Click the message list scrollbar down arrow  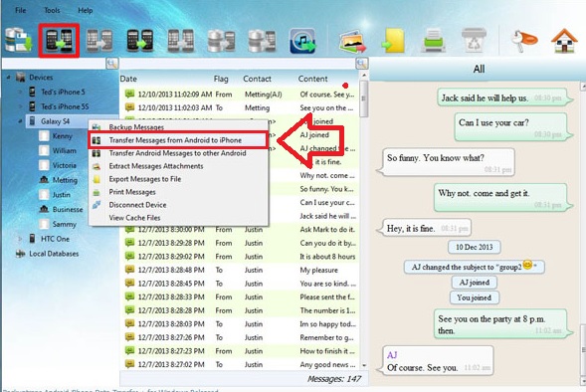(364, 365)
